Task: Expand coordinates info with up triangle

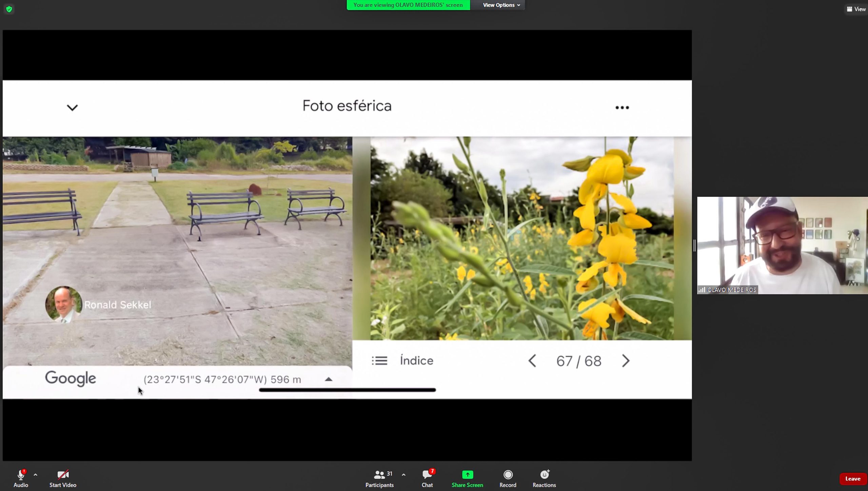Action: point(328,379)
